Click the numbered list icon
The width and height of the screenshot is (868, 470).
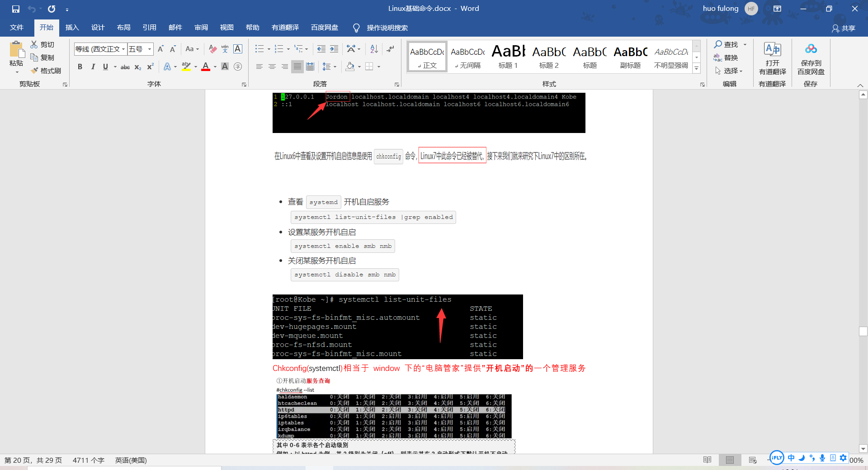[x=279, y=49]
